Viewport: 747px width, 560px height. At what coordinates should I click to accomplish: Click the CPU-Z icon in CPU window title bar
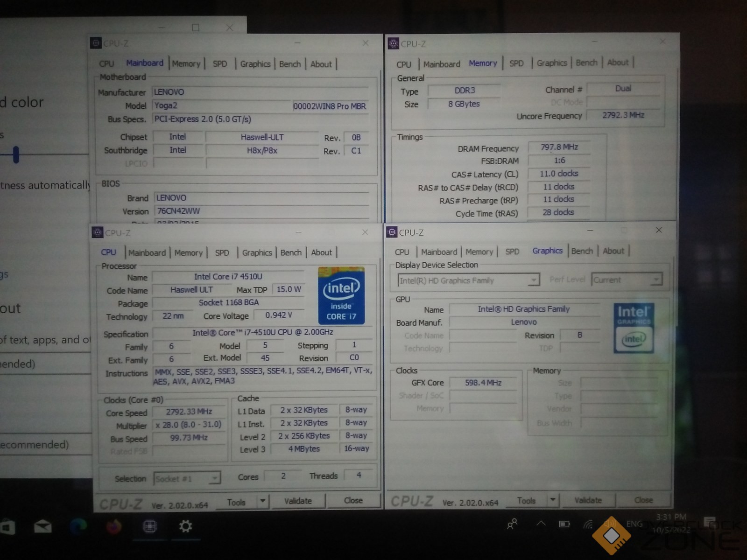(98, 232)
